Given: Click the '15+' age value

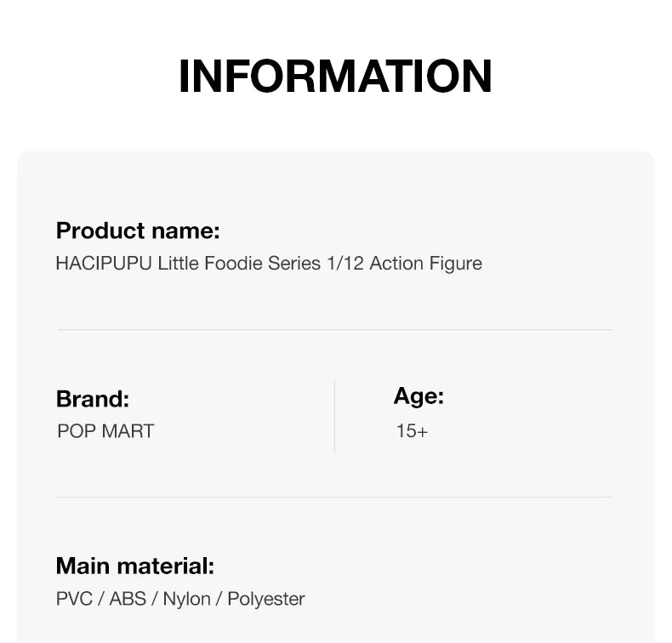Looking at the screenshot, I should tap(412, 431).
